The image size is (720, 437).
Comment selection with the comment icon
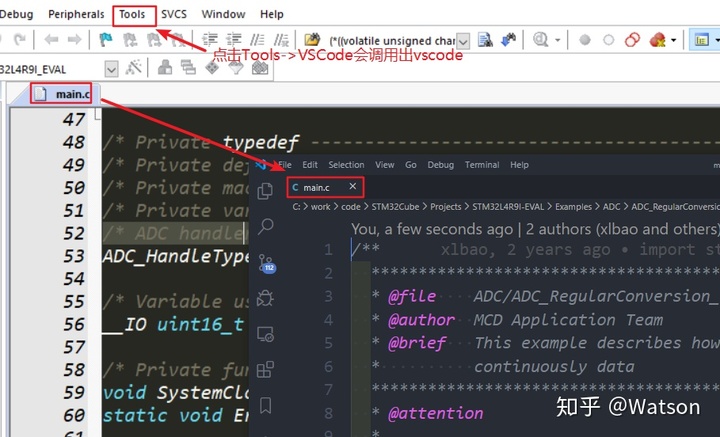click(x=257, y=40)
